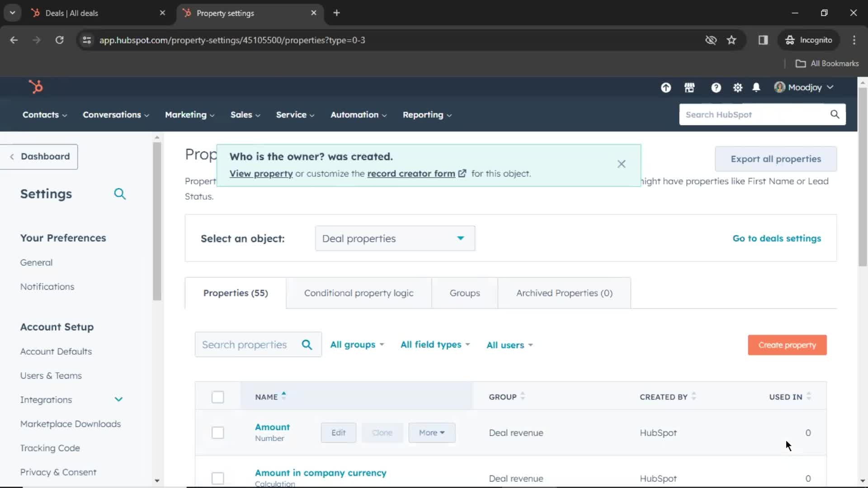Click the HubSpot sprocket logo
This screenshot has height=488, width=868.
tap(36, 86)
